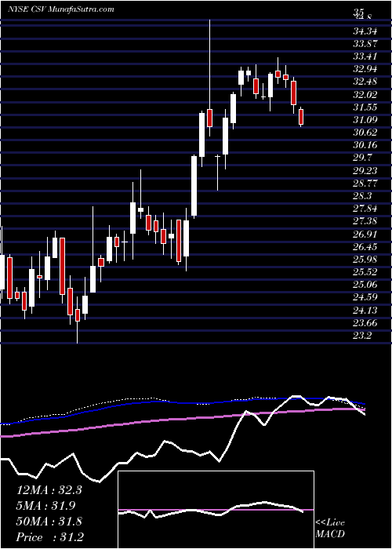The height and width of the screenshot is (549, 392).
Task: Click the 32.48 price axis label
Action: tap(365, 82)
